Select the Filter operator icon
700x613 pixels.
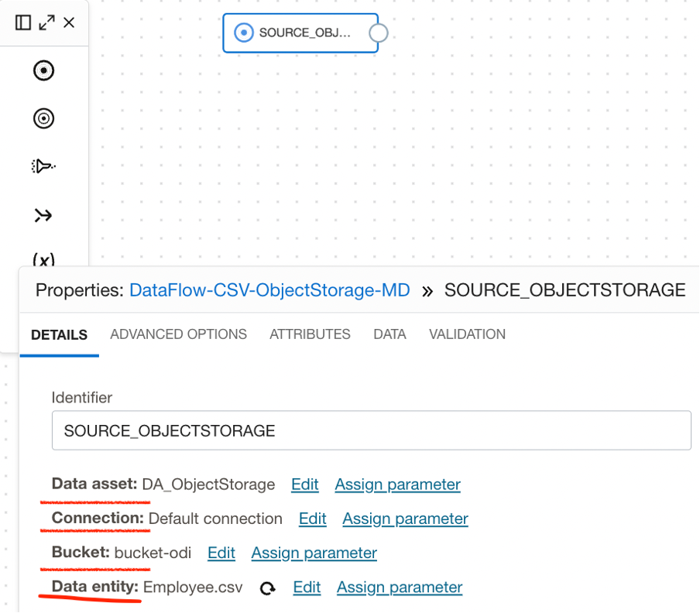pos(43,166)
